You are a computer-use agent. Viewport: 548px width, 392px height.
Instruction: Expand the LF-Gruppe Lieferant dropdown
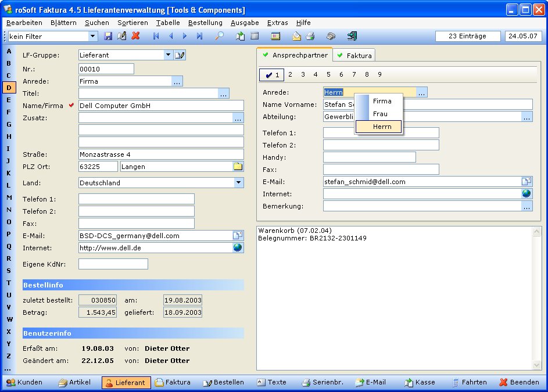point(168,55)
